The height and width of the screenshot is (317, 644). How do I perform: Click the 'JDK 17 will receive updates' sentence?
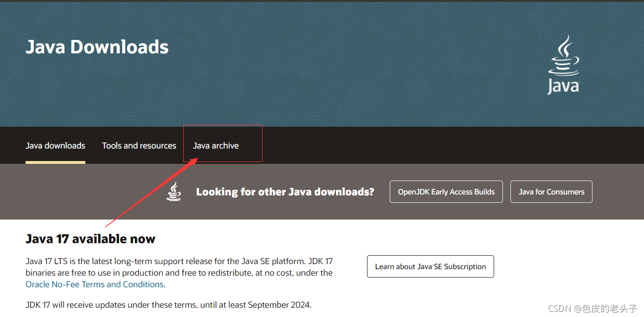click(168, 305)
